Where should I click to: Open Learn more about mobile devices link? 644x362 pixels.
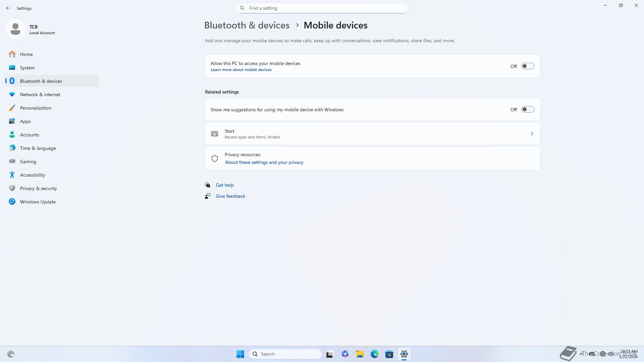click(241, 70)
